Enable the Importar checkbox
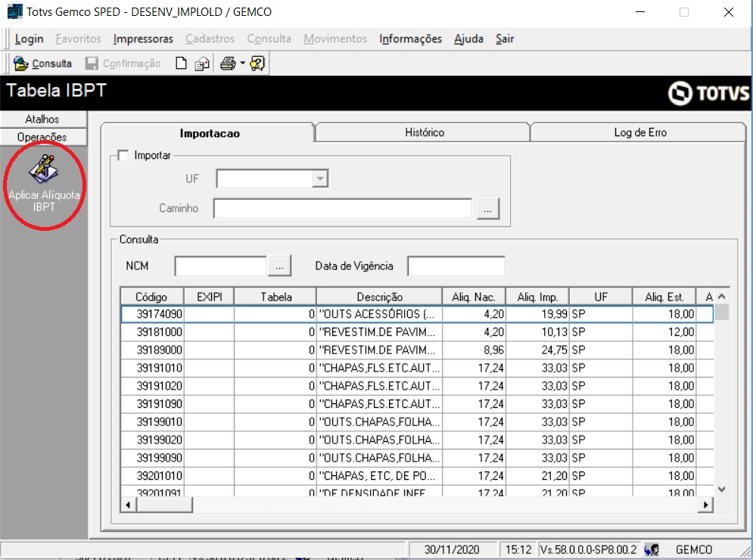The width and height of the screenshot is (753, 560). pyautogui.click(x=123, y=156)
